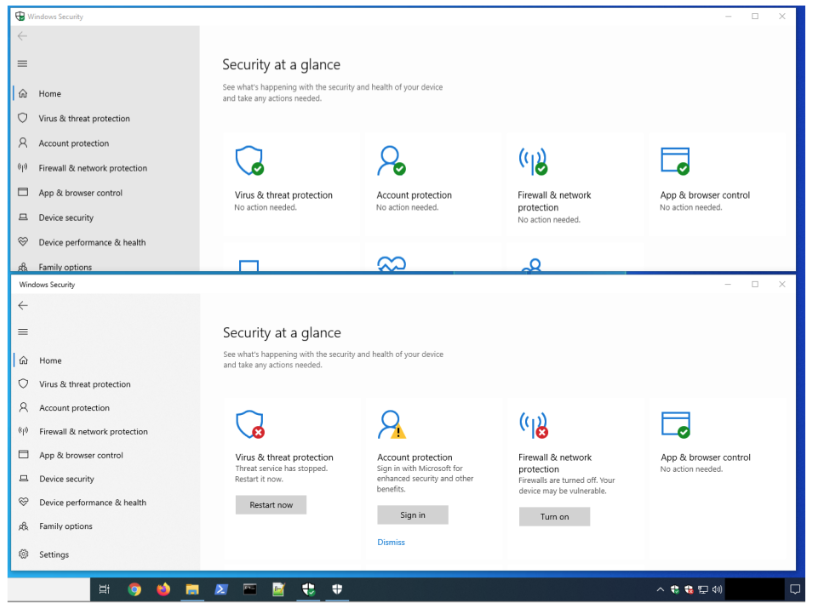
Task: Select Device security in upper window sidebar
Action: click(x=105, y=217)
